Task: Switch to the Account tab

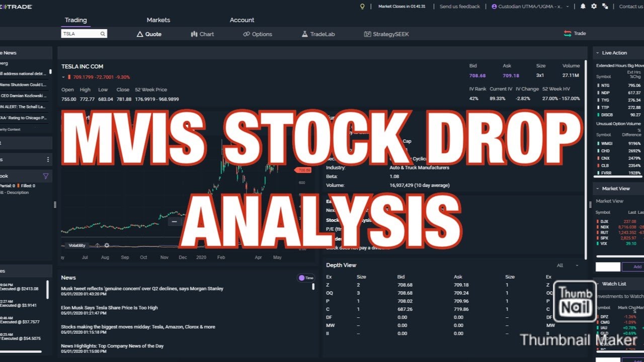Action: 242,20
